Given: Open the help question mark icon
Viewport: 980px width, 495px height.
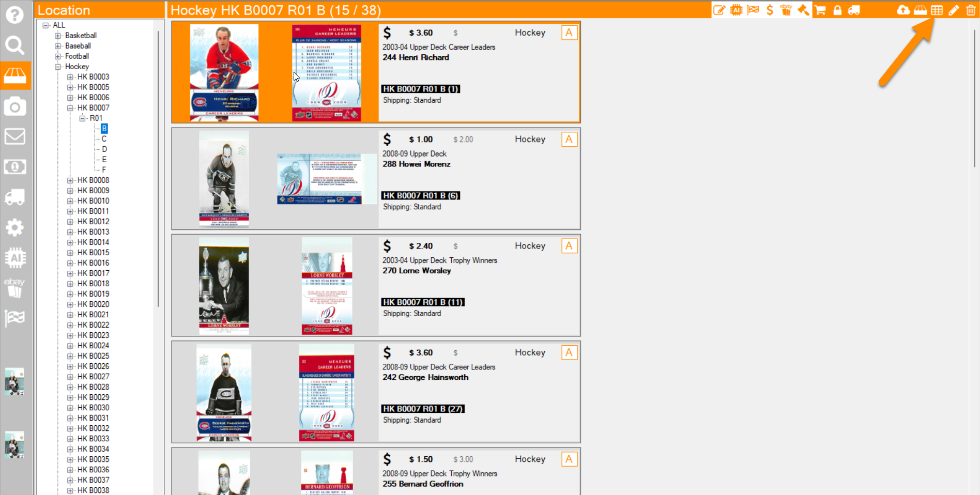Looking at the screenshot, I should click(14, 14).
